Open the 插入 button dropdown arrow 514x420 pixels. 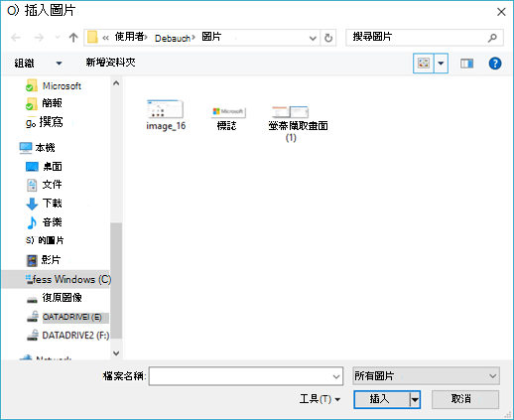(x=415, y=400)
